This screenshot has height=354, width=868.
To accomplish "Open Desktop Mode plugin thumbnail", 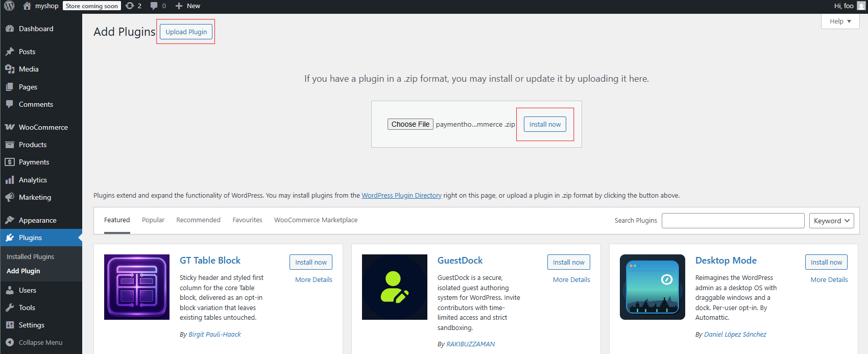I will 653,287.
